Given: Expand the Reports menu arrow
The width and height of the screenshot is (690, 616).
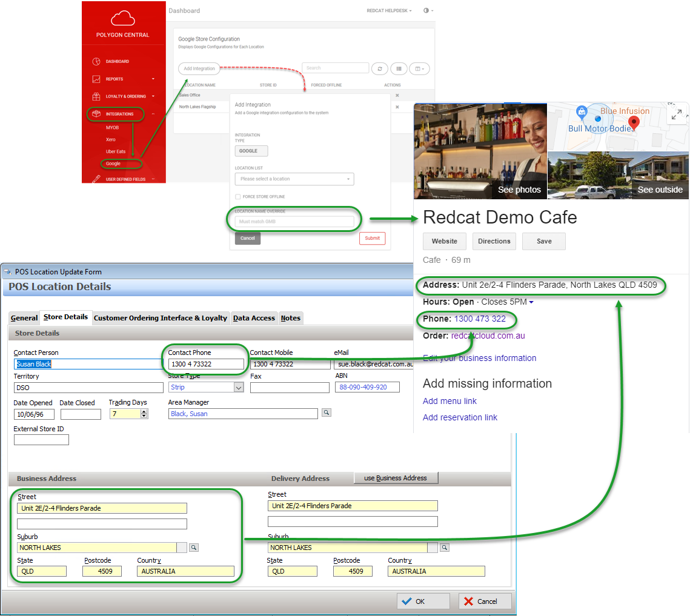Looking at the screenshot, I should point(153,79).
